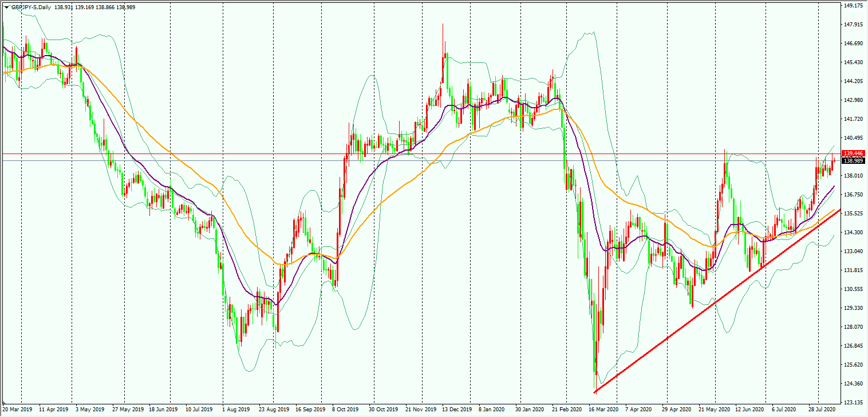Screen dimensions: 868x417
Task: Click the 16 Mar 2020 date label
Action: click(603, 410)
